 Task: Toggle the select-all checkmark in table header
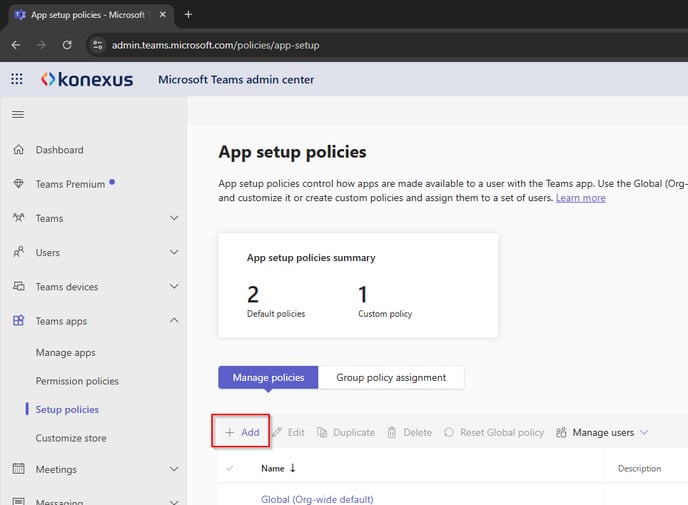[229, 468]
